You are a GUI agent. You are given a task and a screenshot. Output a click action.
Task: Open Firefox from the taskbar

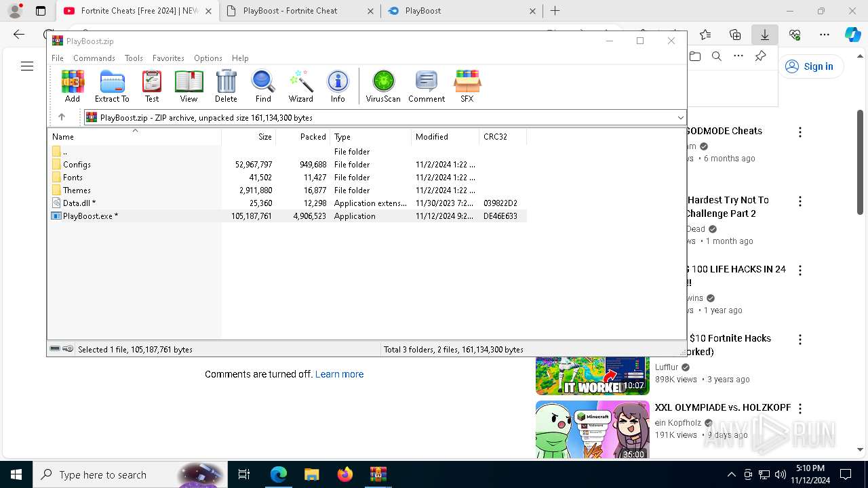pos(344,474)
